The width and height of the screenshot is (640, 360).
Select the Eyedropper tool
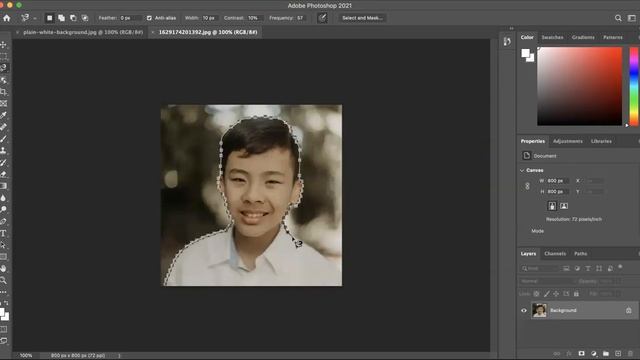[4, 116]
